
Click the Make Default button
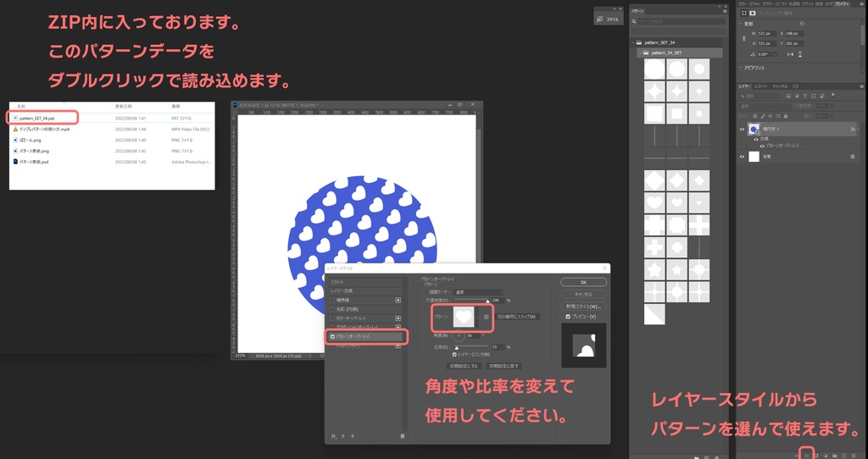pos(464,366)
